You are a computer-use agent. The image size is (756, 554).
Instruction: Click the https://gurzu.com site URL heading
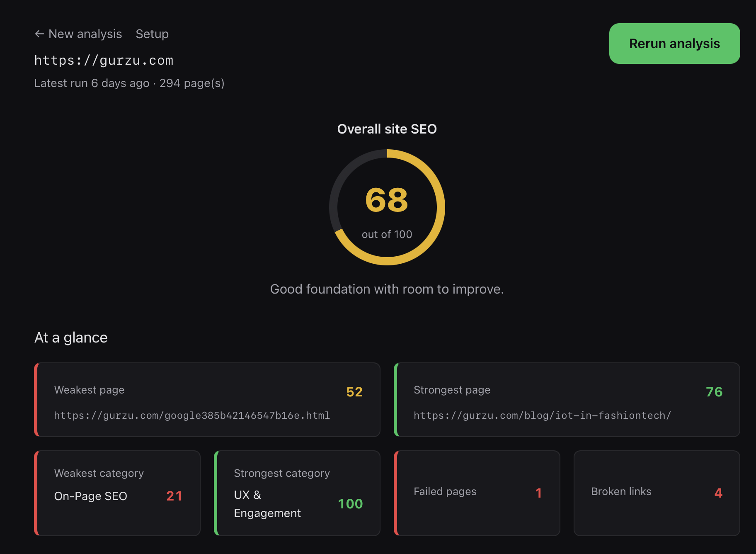pos(104,61)
